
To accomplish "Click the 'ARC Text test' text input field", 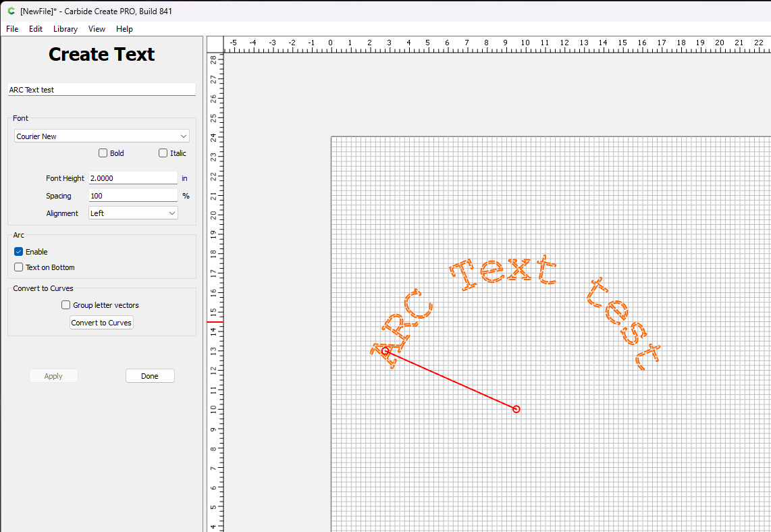I will 101,90.
